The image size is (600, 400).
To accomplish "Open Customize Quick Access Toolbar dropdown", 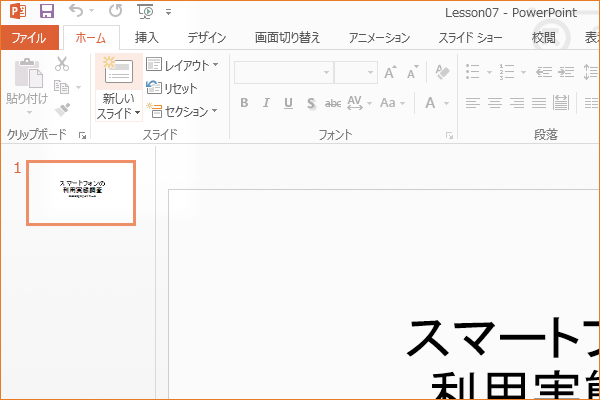I will 168,12.
